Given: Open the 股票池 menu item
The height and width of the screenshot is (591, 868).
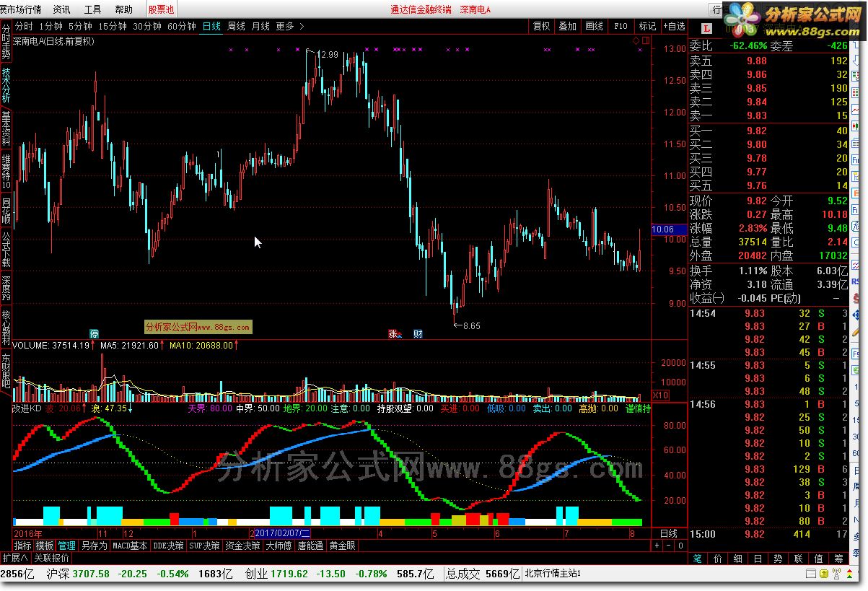Looking at the screenshot, I should [161, 9].
